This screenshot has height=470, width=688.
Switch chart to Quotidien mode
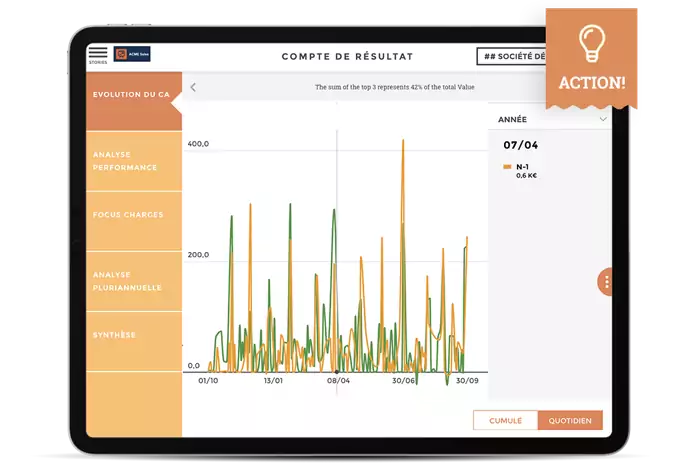click(x=569, y=421)
